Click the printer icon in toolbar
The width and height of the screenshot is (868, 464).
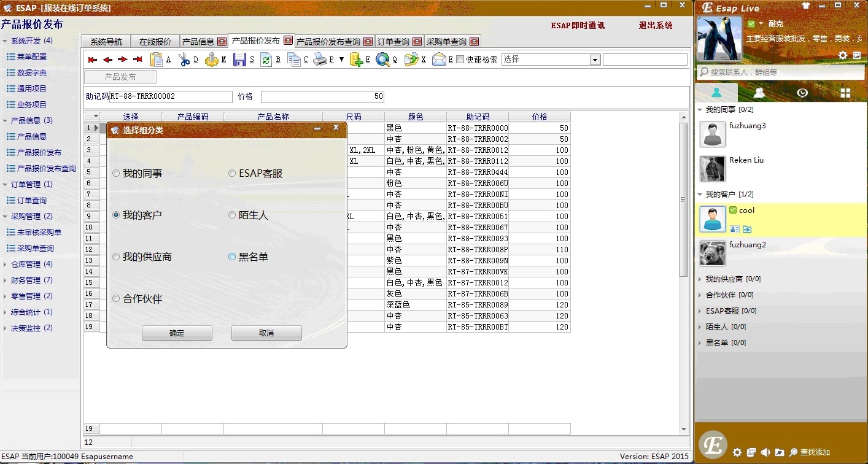[320, 60]
